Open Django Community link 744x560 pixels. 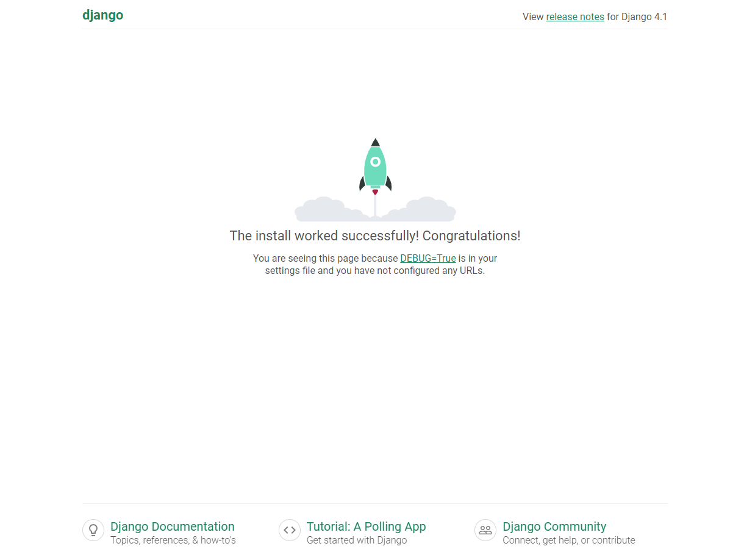pyautogui.click(x=554, y=526)
